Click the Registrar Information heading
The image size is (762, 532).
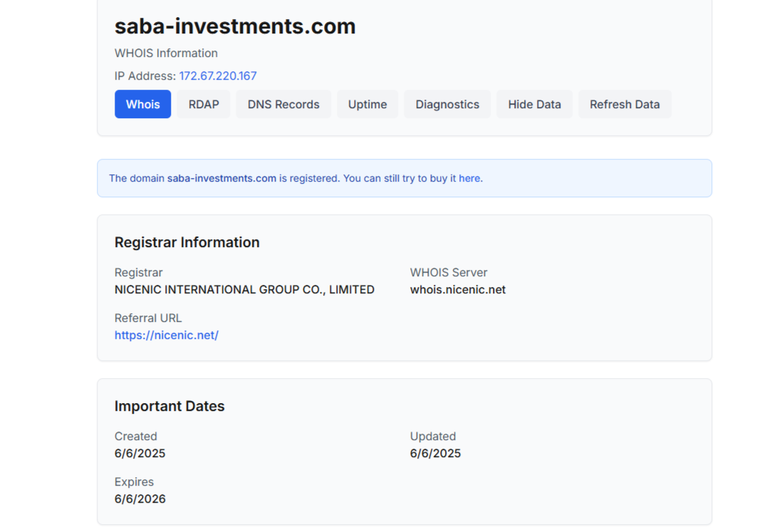click(x=187, y=242)
